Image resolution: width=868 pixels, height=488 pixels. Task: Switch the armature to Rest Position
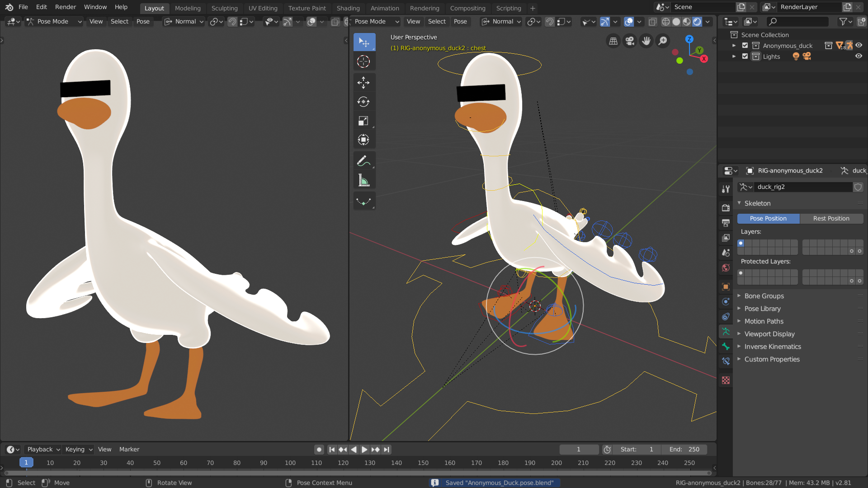coord(831,218)
